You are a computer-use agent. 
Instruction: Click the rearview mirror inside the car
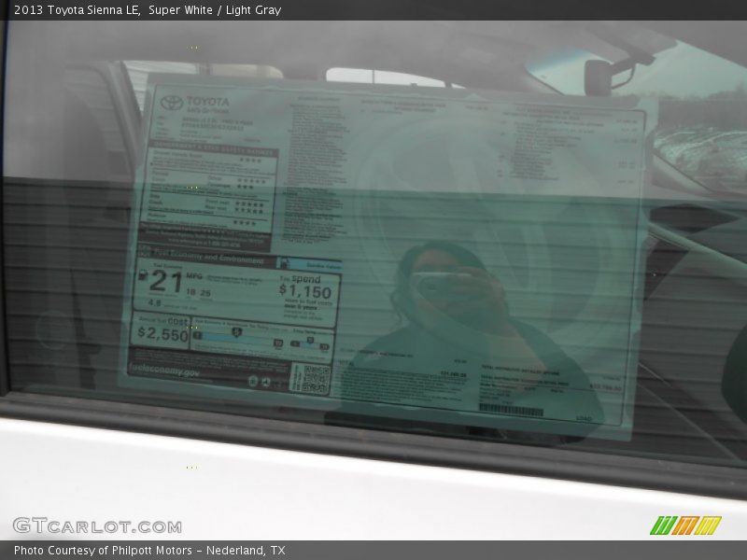pyautogui.click(x=599, y=77)
